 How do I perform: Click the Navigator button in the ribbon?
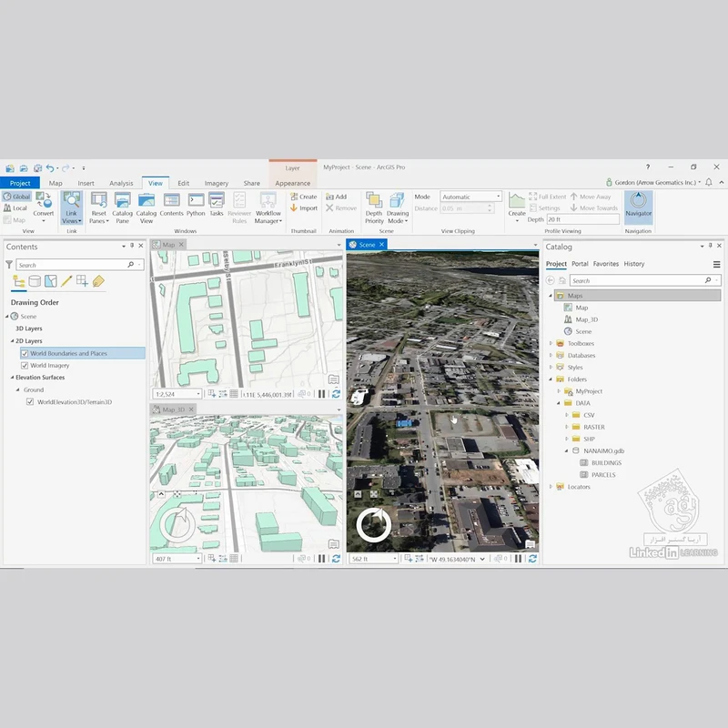[x=638, y=206]
